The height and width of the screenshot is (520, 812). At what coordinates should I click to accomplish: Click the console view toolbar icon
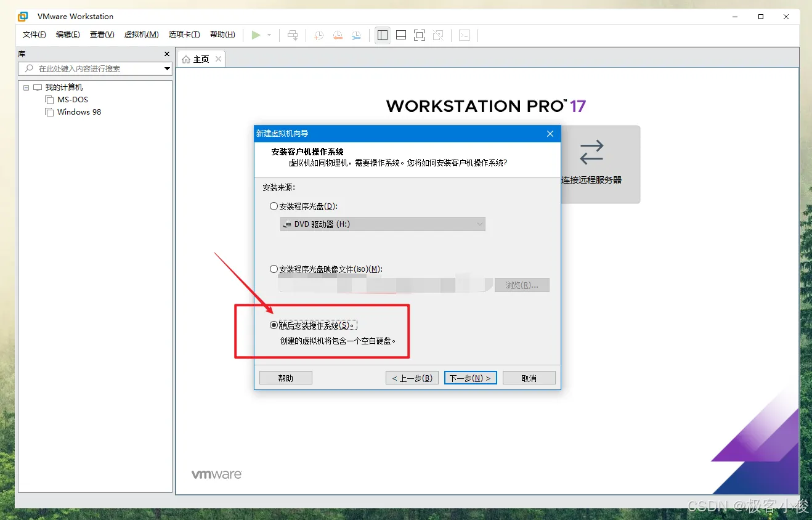tap(465, 35)
